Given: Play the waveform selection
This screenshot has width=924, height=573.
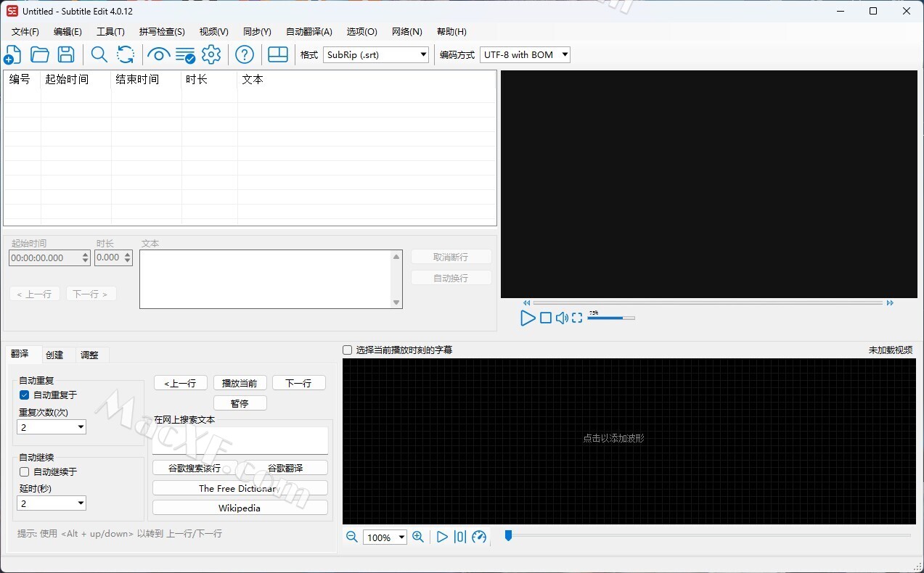Looking at the screenshot, I should point(442,537).
